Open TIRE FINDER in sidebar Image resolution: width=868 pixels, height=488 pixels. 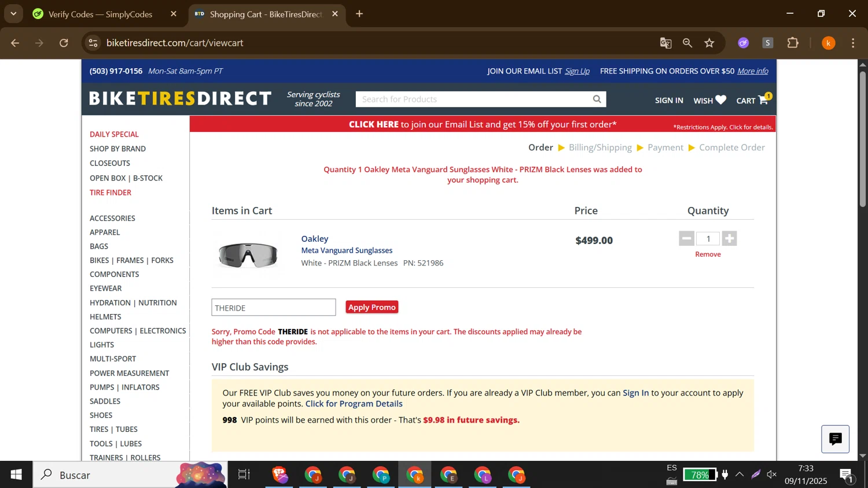point(111,193)
